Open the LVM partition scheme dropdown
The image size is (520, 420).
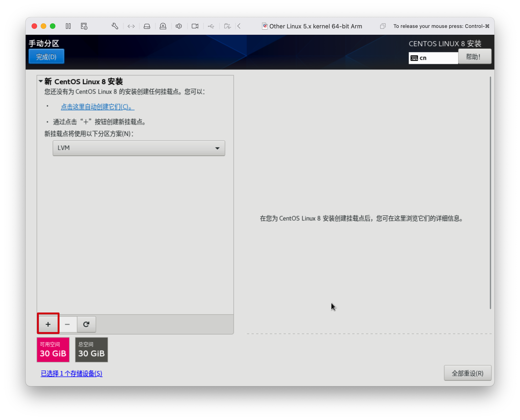tap(139, 148)
